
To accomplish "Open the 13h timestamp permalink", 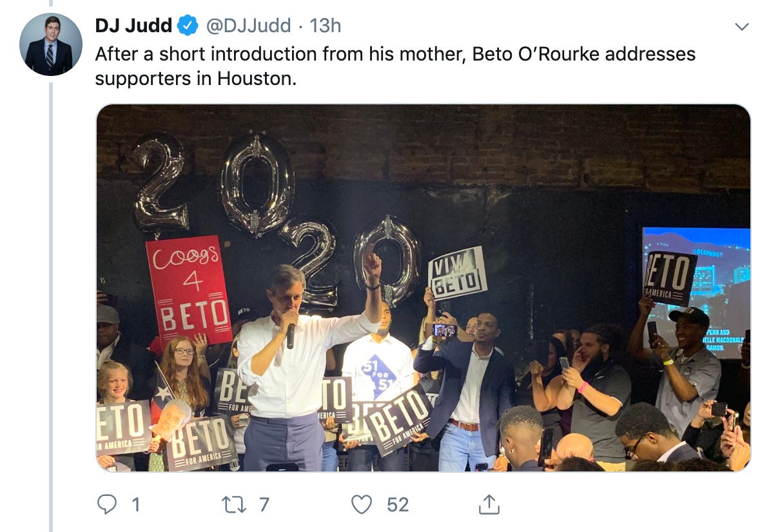I will point(325,26).
